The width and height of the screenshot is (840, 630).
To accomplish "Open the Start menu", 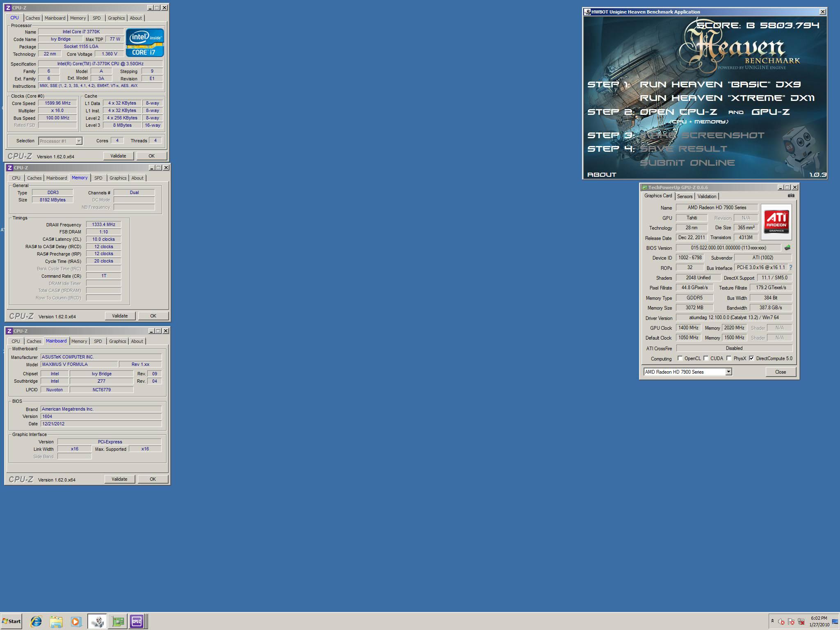I will (11, 621).
